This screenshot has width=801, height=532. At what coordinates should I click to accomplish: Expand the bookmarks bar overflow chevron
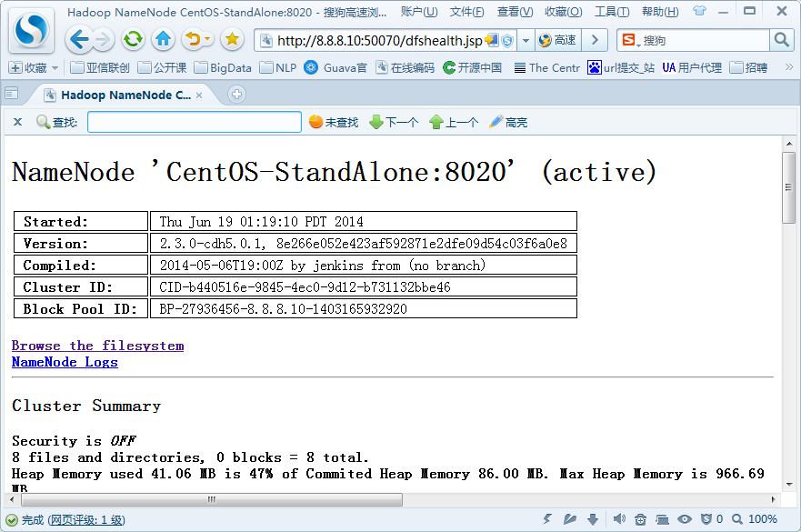(789, 67)
